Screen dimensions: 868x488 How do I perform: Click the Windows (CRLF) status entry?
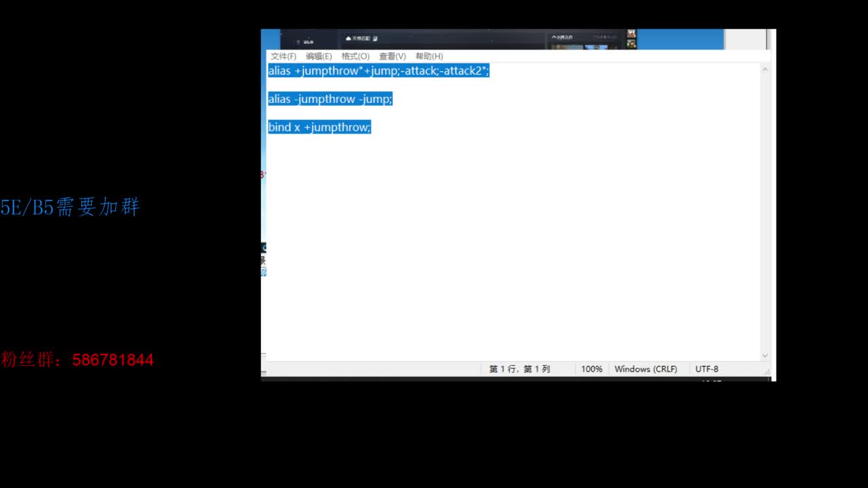[x=646, y=369]
